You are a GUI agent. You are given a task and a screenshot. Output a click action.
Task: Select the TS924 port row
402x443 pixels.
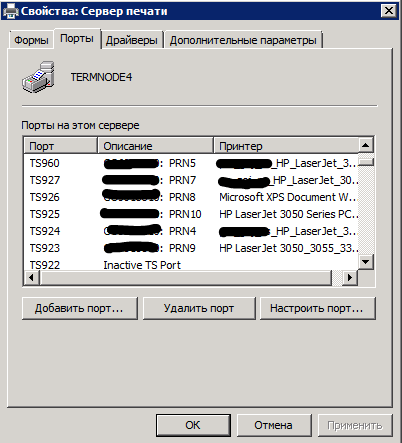(x=191, y=231)
